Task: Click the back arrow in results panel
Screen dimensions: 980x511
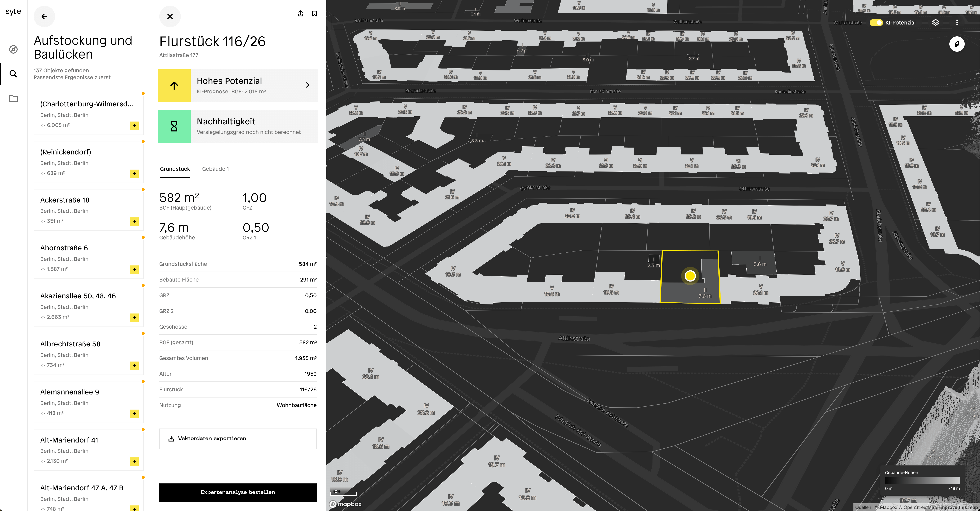Action: coord(44,16)
